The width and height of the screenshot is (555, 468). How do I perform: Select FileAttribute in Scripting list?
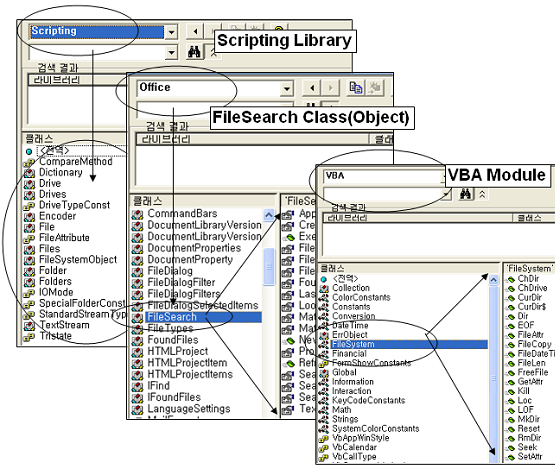[64, 238]
